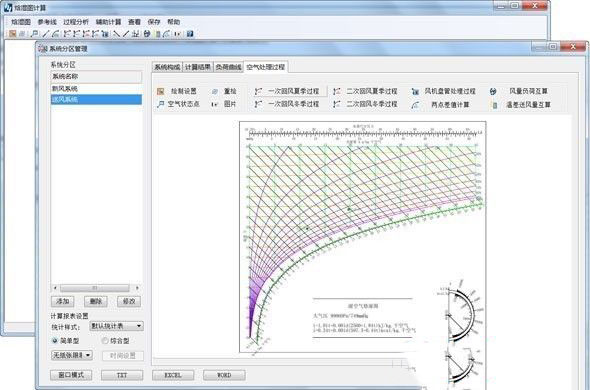
Task: Start 一次回风夏季过程 from the toolbar
Action: coord(259,91)
